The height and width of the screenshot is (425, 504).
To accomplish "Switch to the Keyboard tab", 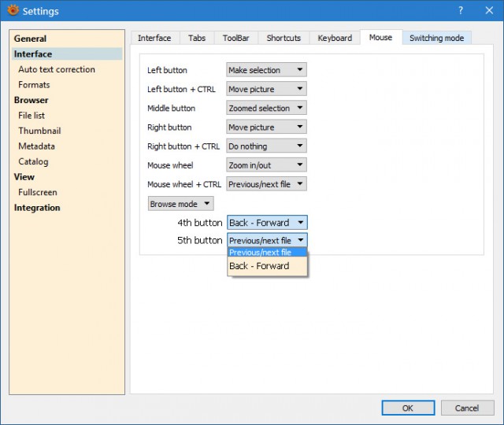I will click(x=335, y=38).
